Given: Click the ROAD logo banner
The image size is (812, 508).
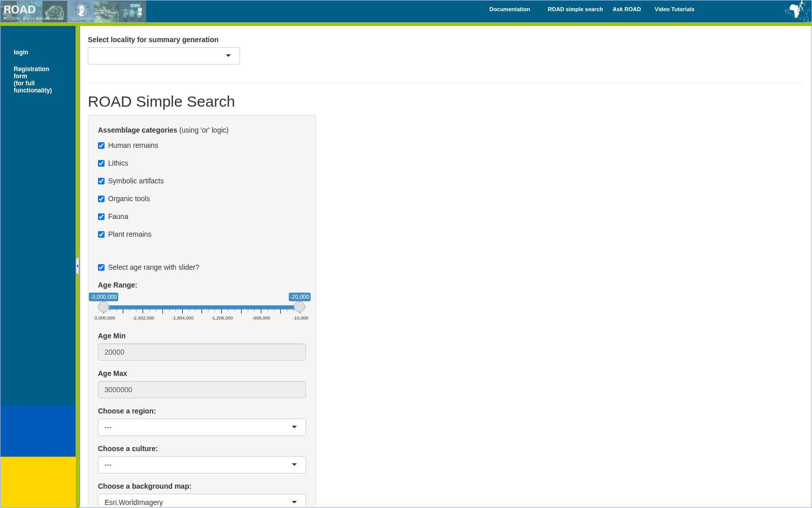Looking at the screenshot, I should (74, 11).
